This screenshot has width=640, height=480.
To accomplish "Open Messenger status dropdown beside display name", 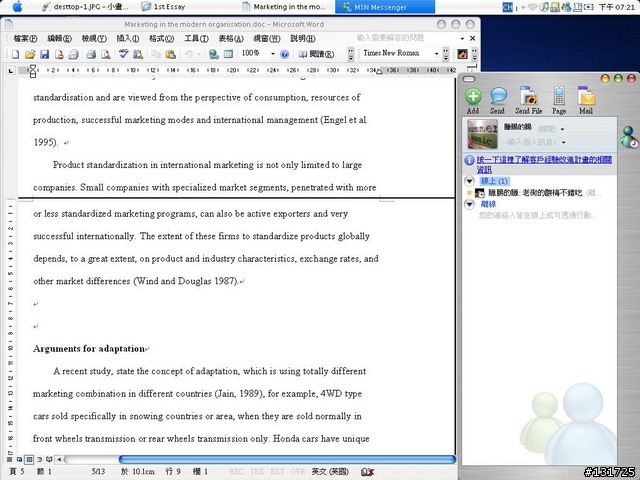I will pyautogui.click(x=562, y=129).
